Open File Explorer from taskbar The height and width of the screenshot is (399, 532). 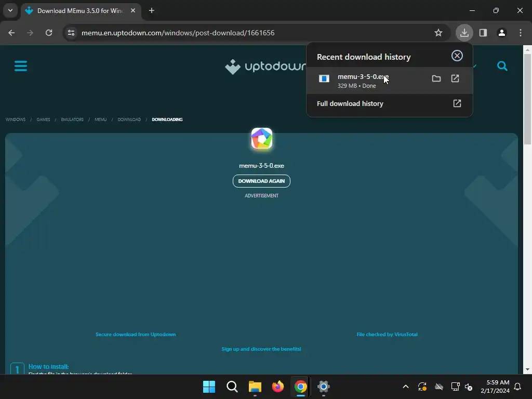(x=255, y=387)
